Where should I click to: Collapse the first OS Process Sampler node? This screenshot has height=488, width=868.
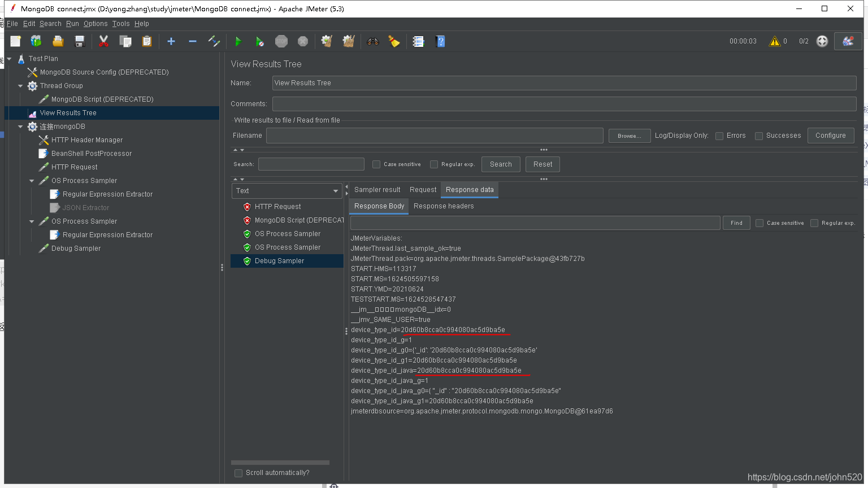(x=32, y=181)
